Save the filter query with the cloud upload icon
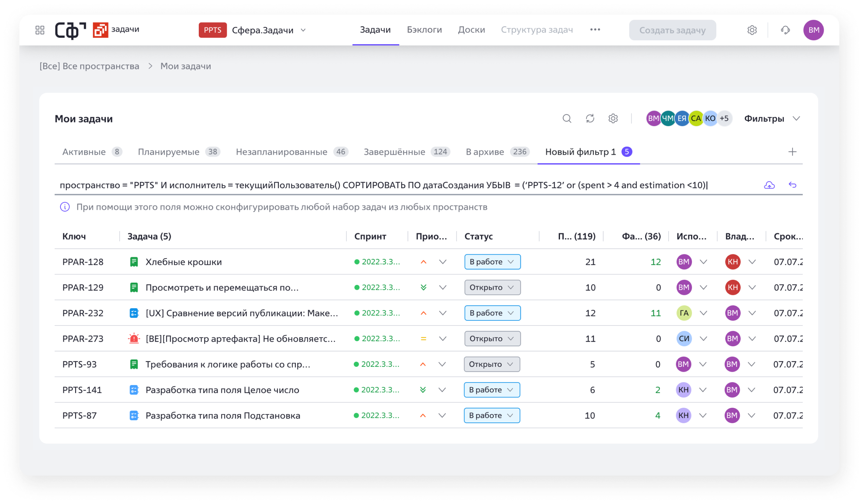Image resolution: width=863 pixels, height=504 pixels. pos(769,185)
